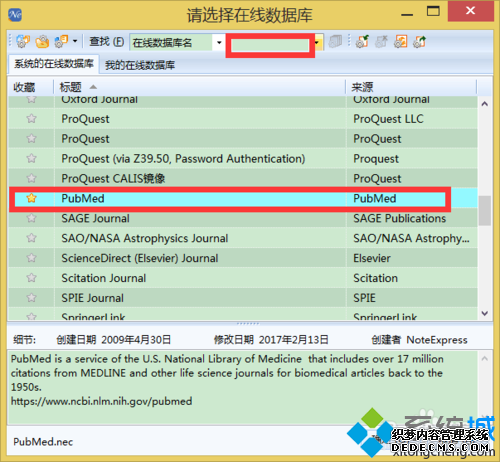500x462 pixels.
Task: Click the orange refresh gear toolbar icon
Action: [x=400, y=42]
